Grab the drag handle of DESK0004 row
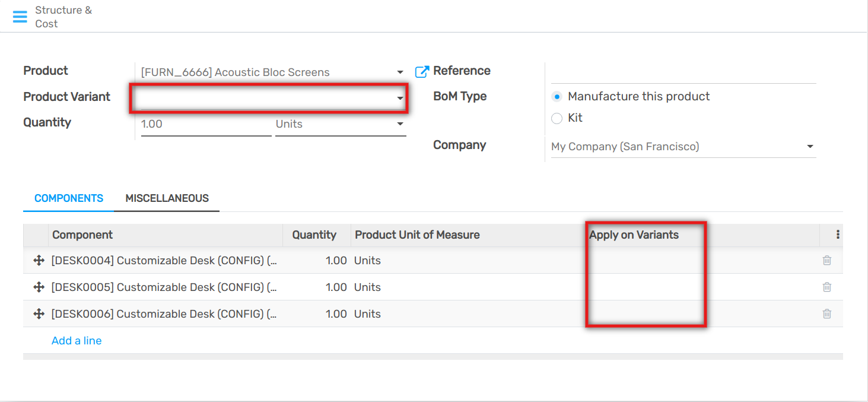The height and width of the screenshot is (402, 868). (39, 260)
